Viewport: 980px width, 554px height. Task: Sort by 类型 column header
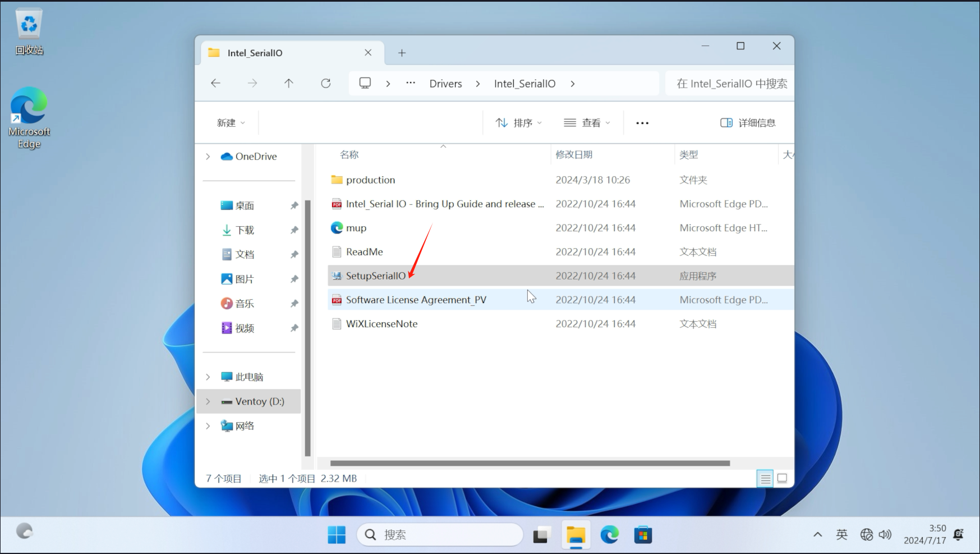click(688, 155)
